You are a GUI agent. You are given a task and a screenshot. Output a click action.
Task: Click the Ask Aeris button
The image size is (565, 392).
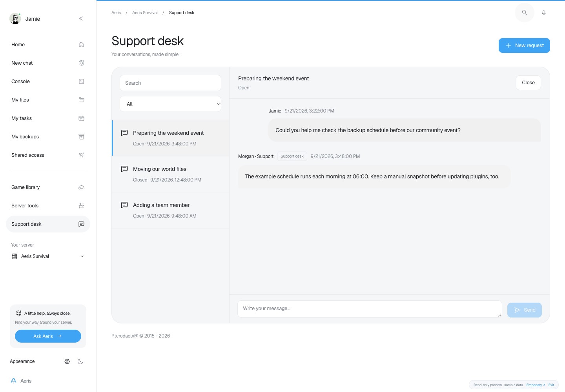pyautogui.click(x=48, y=336)
